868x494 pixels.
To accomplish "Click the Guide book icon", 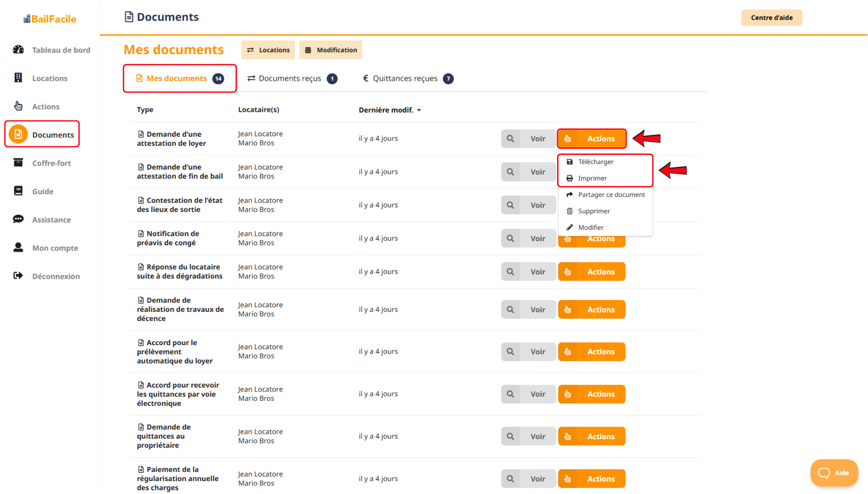I will 18,191.
